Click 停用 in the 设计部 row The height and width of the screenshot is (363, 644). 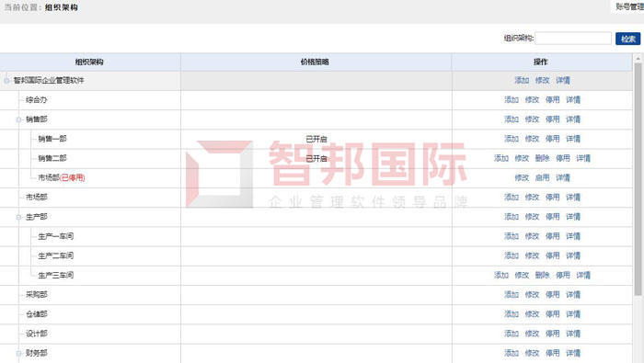click(552, 334)
